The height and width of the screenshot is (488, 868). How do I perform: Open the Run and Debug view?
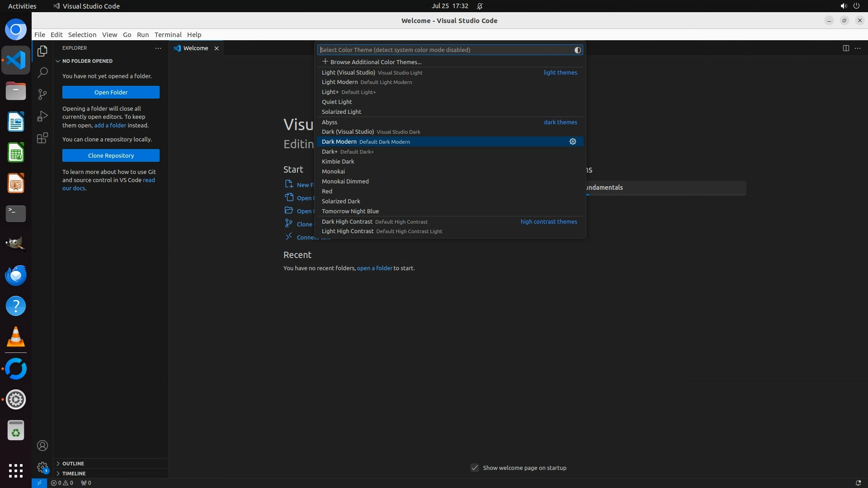click(42, 116)
